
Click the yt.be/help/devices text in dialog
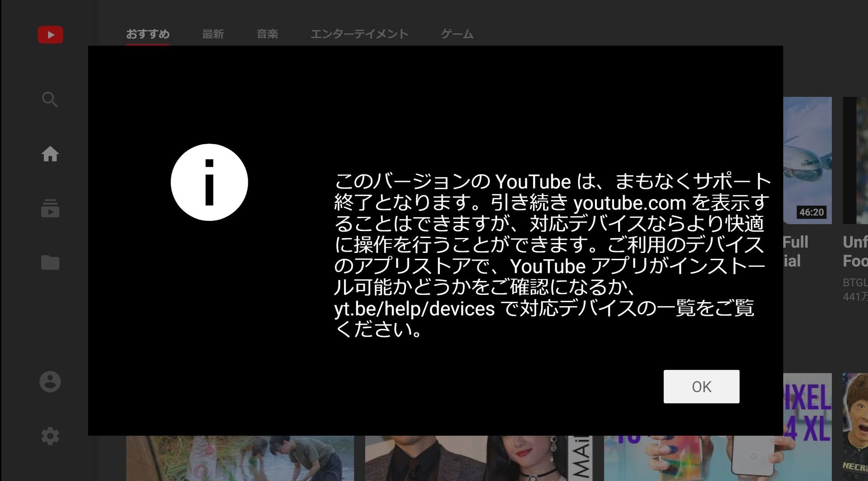point(415,309)
